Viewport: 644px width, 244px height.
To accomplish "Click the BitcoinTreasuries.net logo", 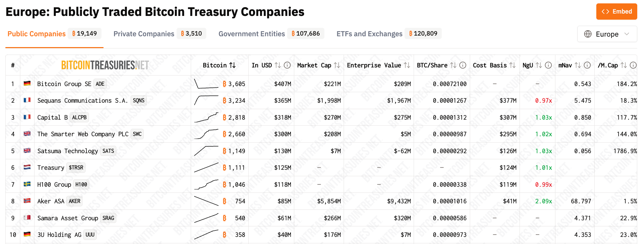I will [105, 65].
